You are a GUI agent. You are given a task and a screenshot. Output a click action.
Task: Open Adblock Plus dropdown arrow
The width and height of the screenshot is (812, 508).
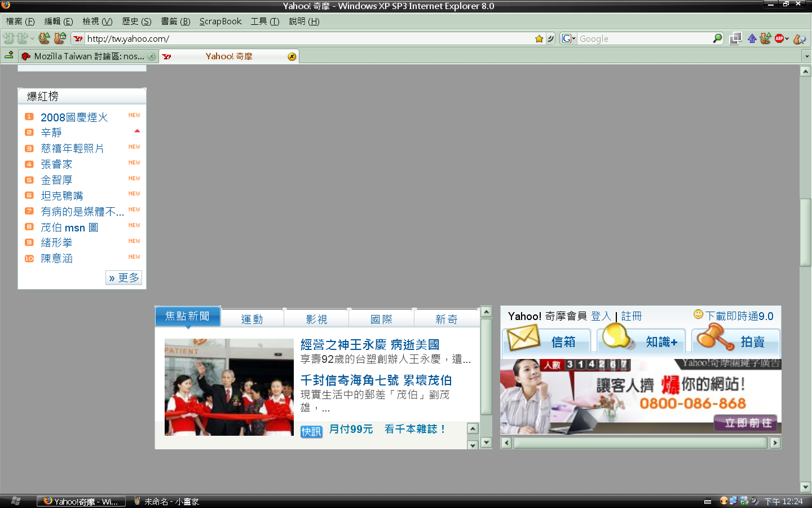point(787,39)
